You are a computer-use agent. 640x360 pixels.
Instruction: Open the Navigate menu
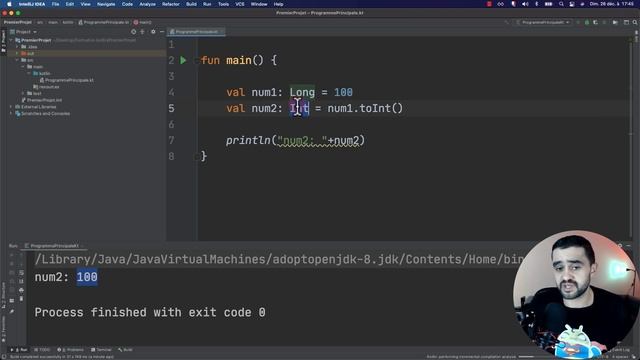point(106,4)
